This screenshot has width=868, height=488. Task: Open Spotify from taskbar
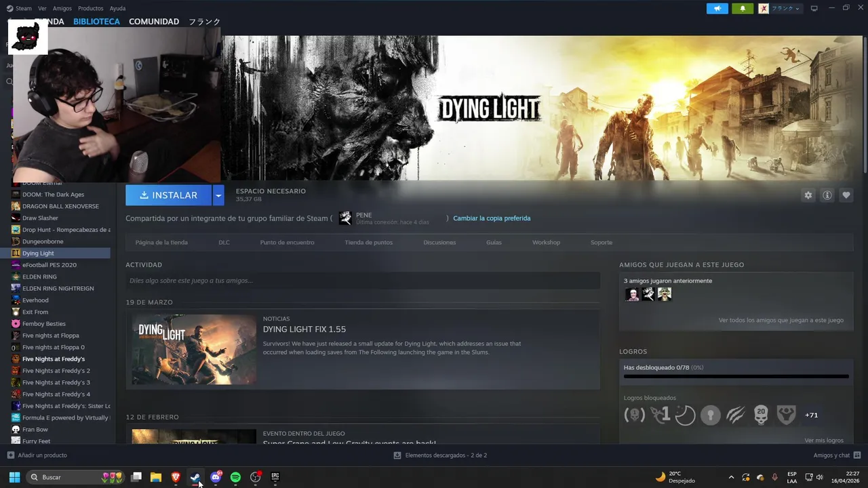(x=235, y=477)
